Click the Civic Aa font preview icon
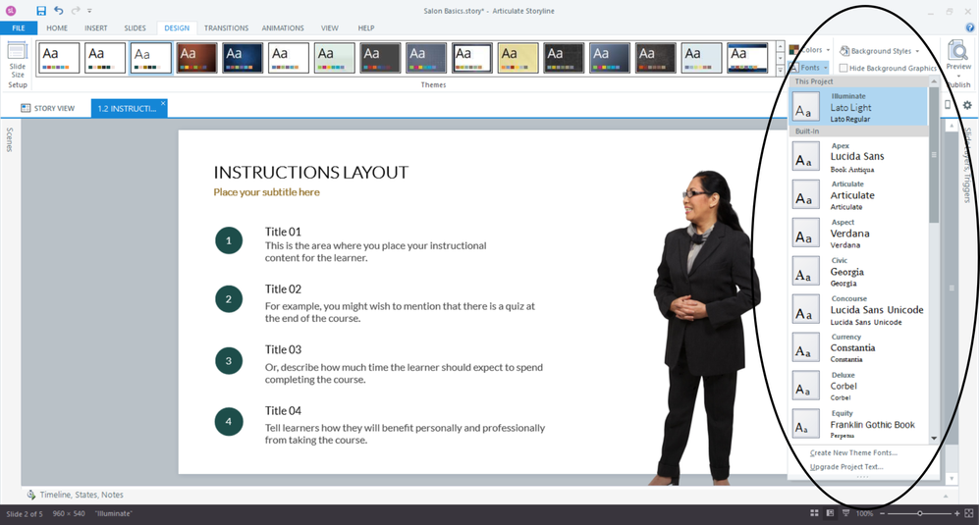980x525 pixels. point(805,271)
